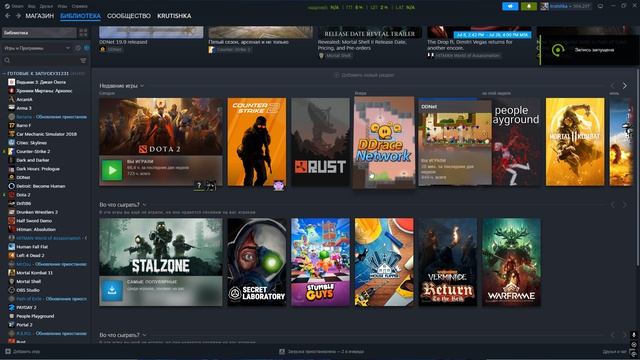Click the user avatar in the title bar
The height and width of the screenshot is (360, 640).
(x=544, y=6)
